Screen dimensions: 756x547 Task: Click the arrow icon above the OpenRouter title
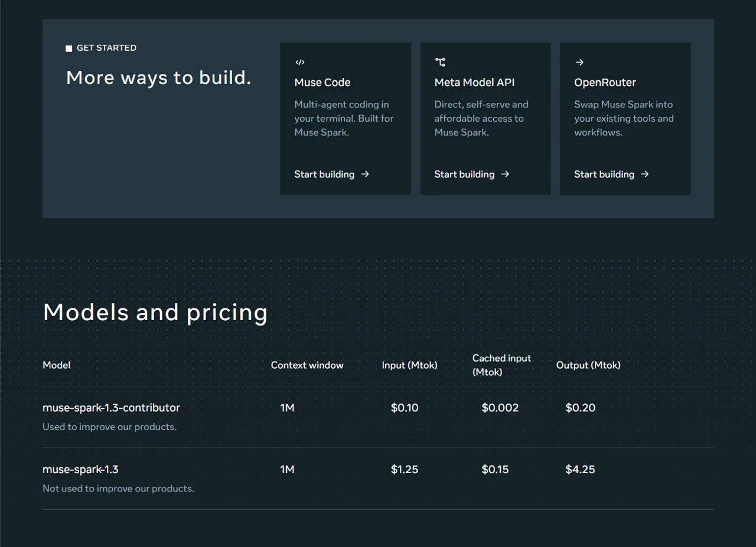click(x=579, y=62)
